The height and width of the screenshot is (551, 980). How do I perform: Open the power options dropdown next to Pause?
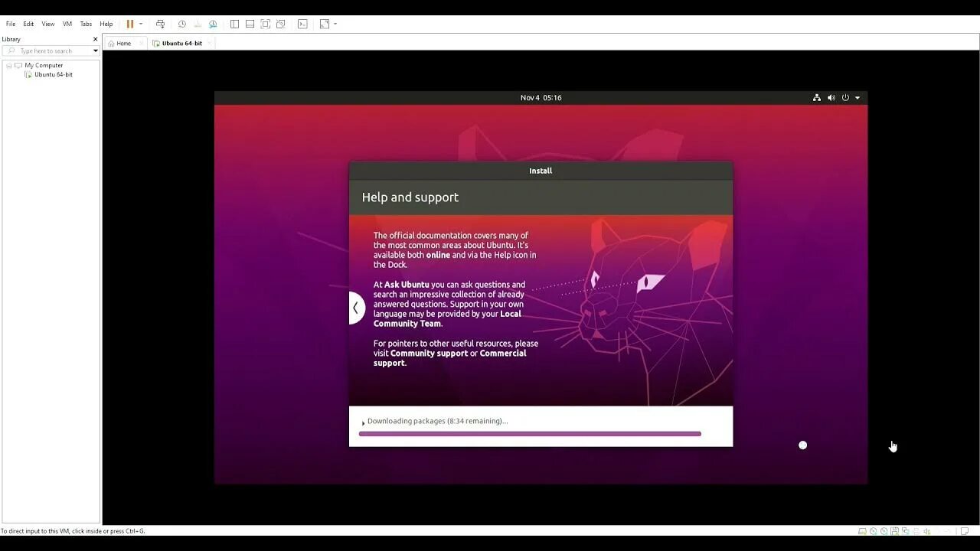(x=141, y=24)
